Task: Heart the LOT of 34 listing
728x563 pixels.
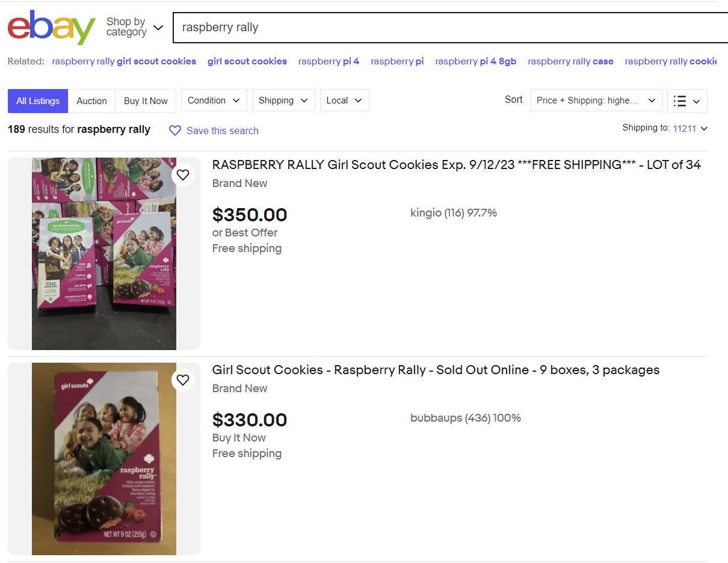Action: click(x=183, y=175)
